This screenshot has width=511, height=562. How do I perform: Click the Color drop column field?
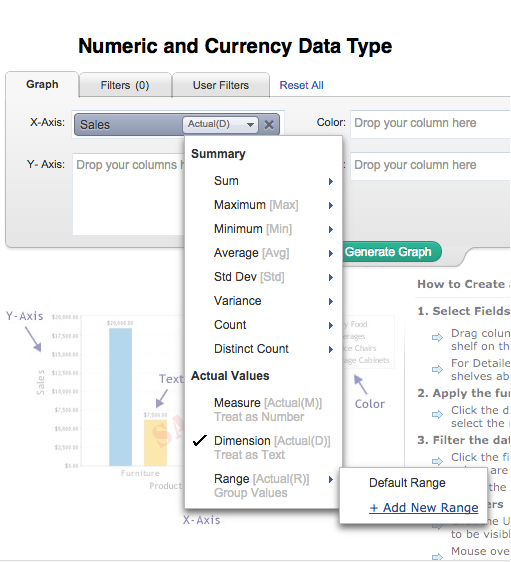[x=430, y=123]
